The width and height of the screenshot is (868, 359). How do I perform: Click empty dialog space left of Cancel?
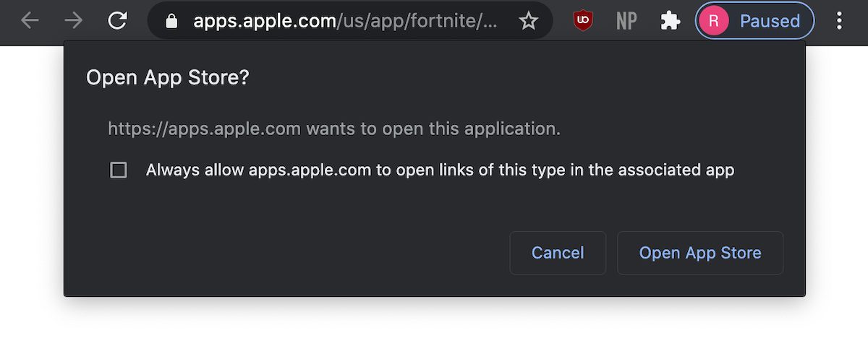[289, 253]
